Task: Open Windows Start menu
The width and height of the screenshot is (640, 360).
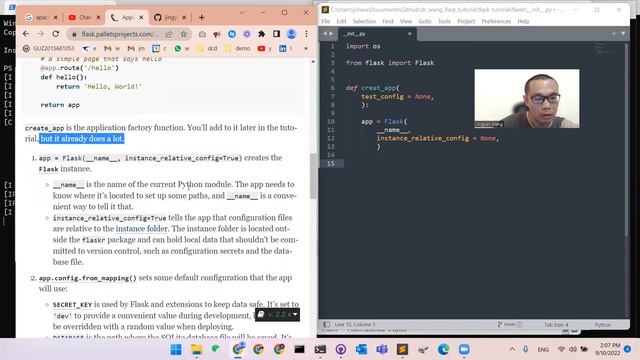Action: (x=176, y=349)
